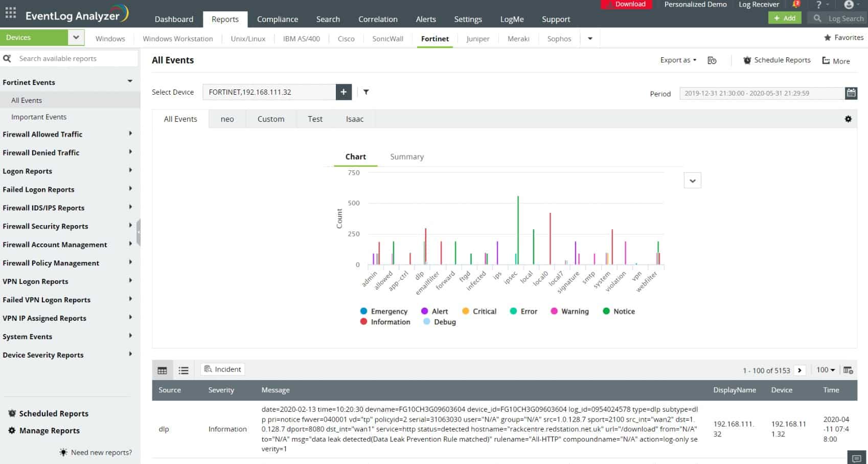Click the Search available reports field
The width and height of the screenshot is (868, 464).
click(x=76, y=58)
